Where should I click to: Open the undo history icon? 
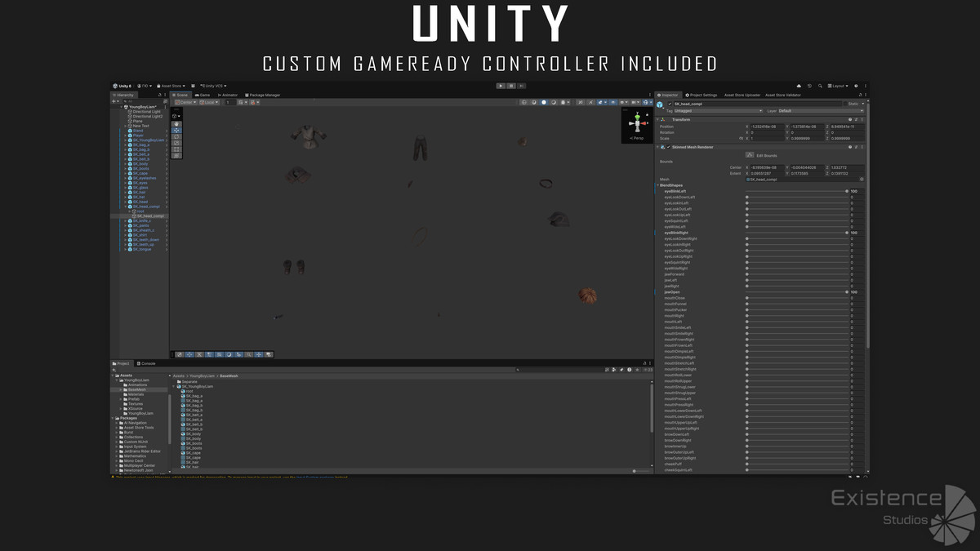click(x=809, y=86)
